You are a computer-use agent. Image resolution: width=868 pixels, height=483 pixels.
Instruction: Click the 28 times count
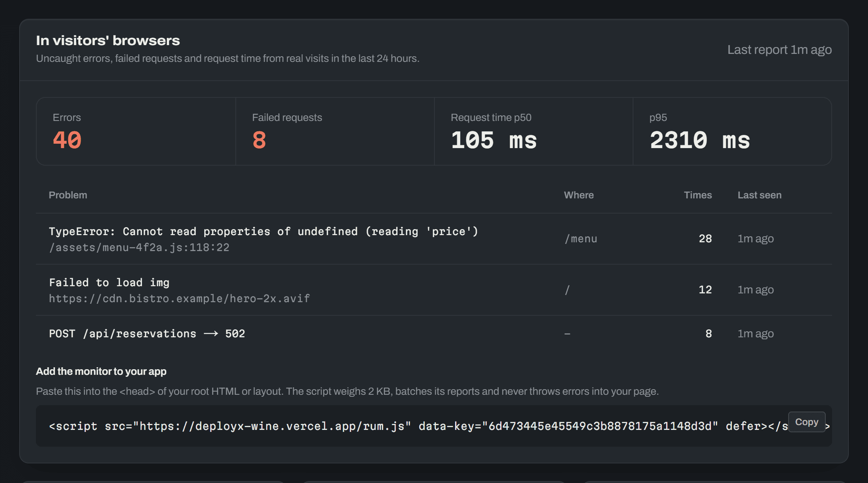tap(705, 239)
